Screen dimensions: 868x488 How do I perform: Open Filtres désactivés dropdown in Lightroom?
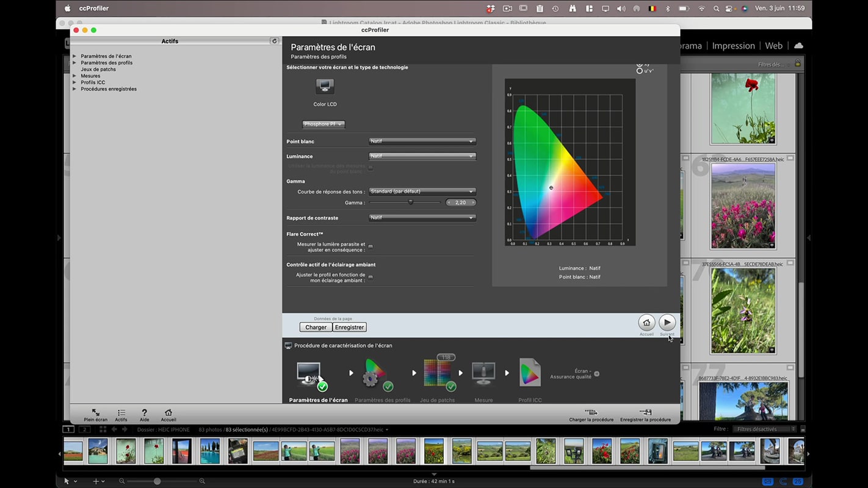[765, 429]
